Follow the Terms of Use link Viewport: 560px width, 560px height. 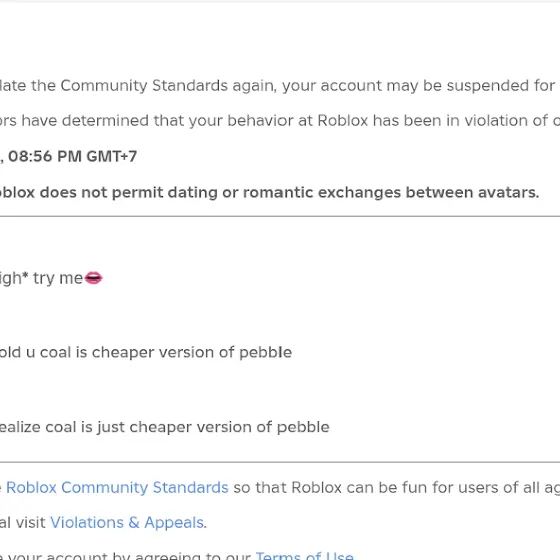tap(305, 556)
